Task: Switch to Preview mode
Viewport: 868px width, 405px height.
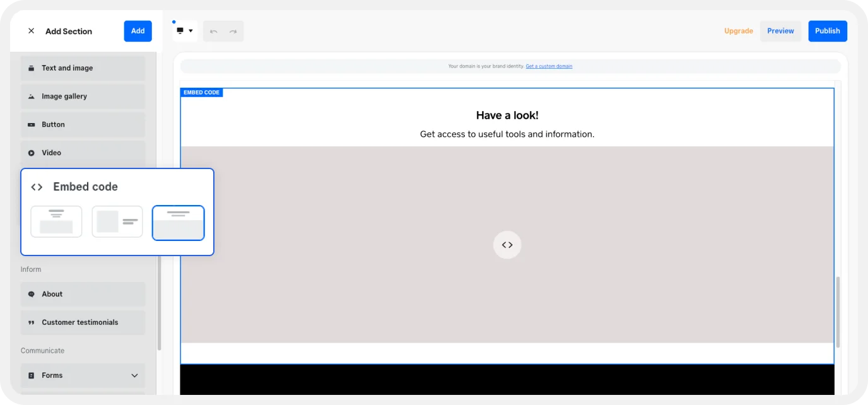Action: point(780,30)
